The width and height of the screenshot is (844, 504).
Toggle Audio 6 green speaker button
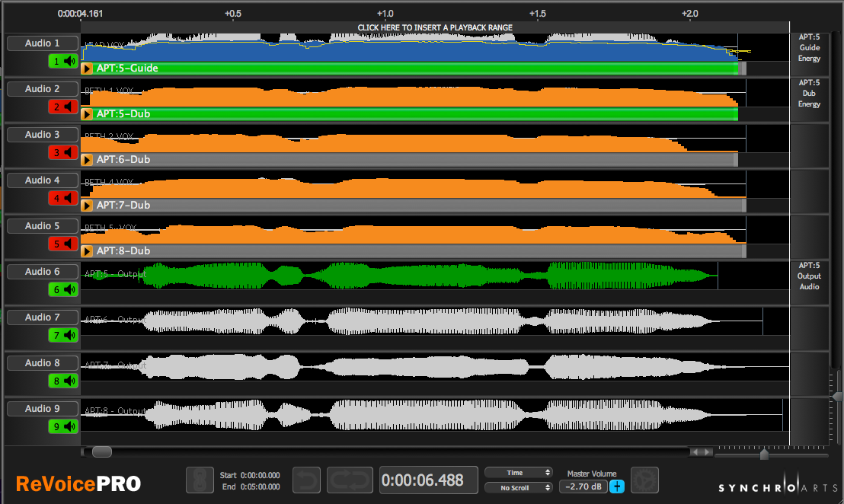64,289
